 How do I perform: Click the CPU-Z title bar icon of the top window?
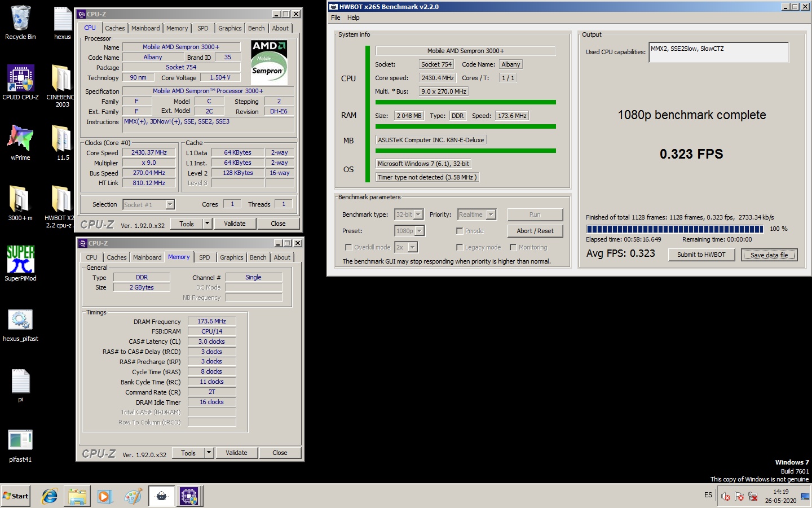coord(81,14)
